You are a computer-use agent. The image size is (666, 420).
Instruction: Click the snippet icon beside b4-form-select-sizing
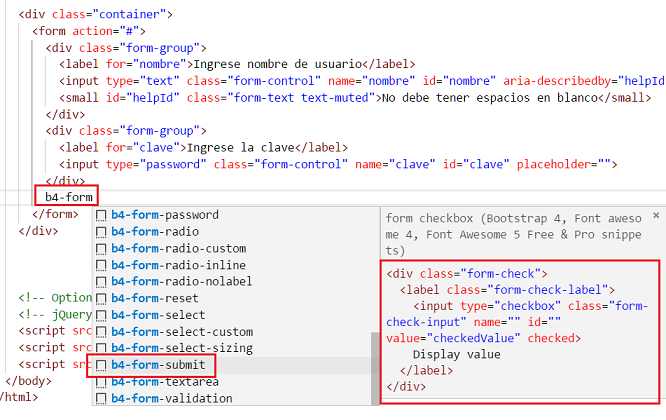tap(101, 349)
